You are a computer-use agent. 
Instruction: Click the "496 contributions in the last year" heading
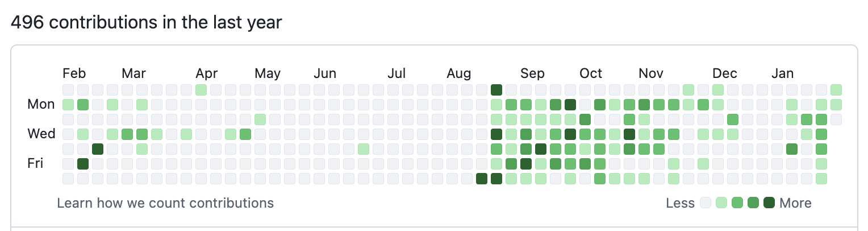147,23
